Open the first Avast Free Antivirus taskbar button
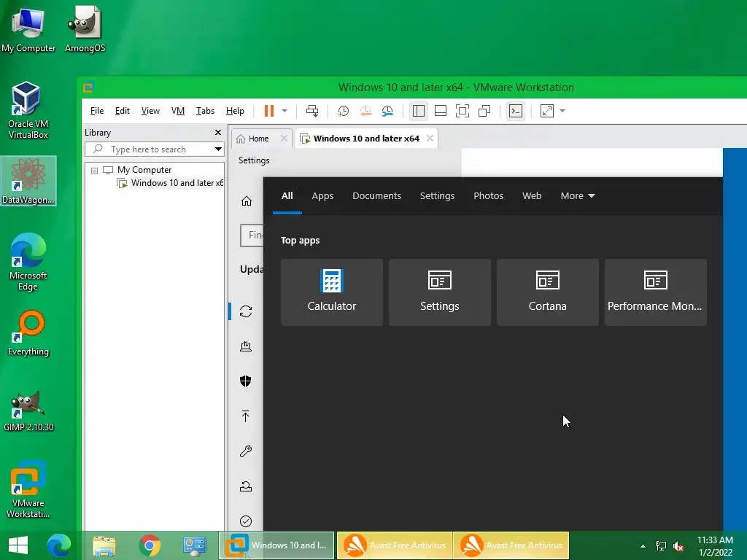This screenshot has height=560, width=747. [395, 545]
